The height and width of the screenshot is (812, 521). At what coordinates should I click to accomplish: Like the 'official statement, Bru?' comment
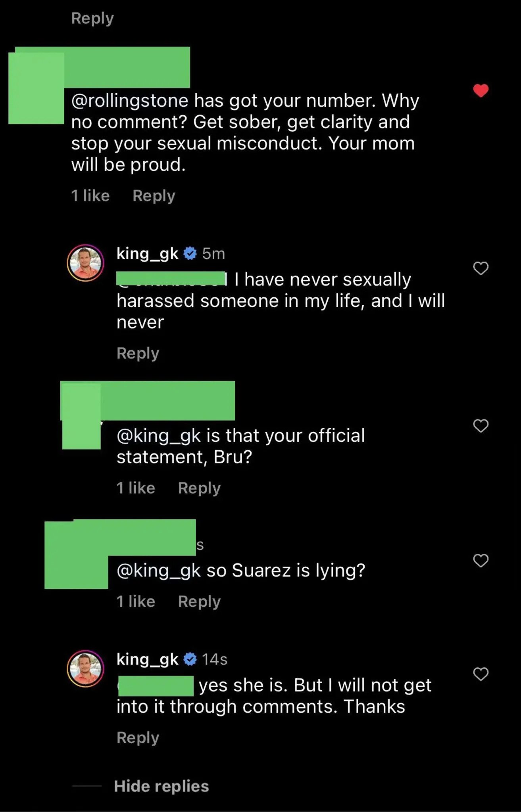click(481, 426)
